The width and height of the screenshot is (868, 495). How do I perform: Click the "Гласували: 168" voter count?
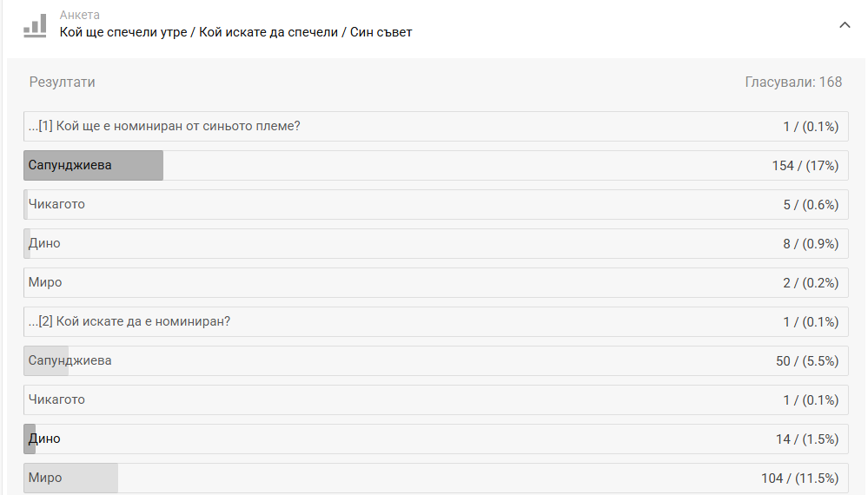(x=793, y=82)
